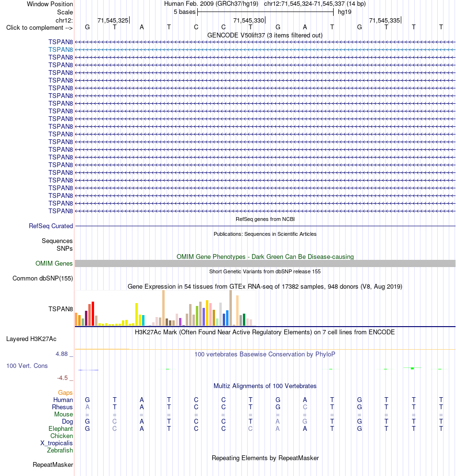
Task: Click the OMIM Genes track label
Action: point(54,263)
